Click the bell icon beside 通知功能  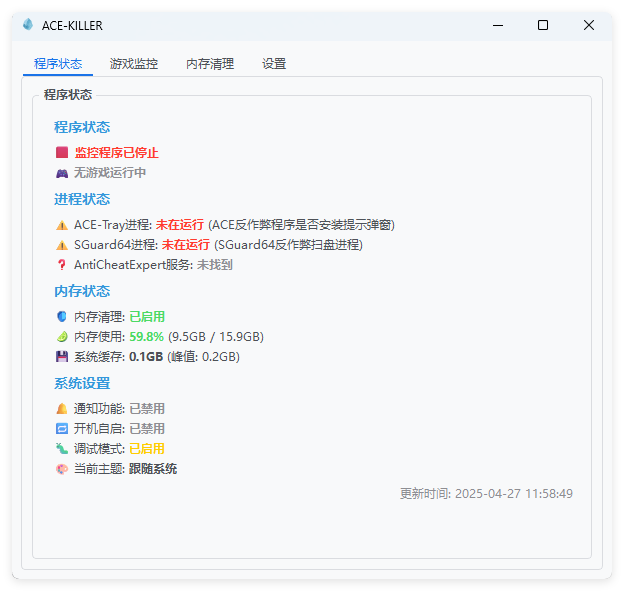tap(62, 409)
